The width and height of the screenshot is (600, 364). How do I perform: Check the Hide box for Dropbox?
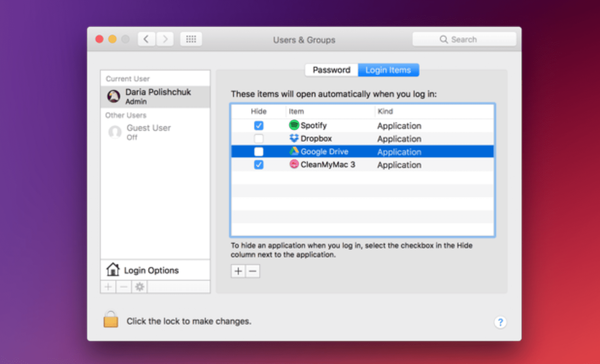tap(259, 138)
